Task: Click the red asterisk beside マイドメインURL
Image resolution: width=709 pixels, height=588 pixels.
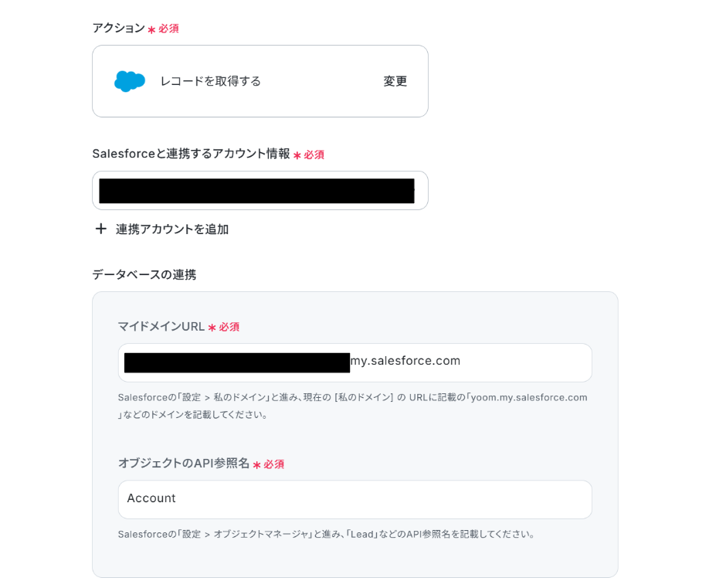Action: click(212, 328)
